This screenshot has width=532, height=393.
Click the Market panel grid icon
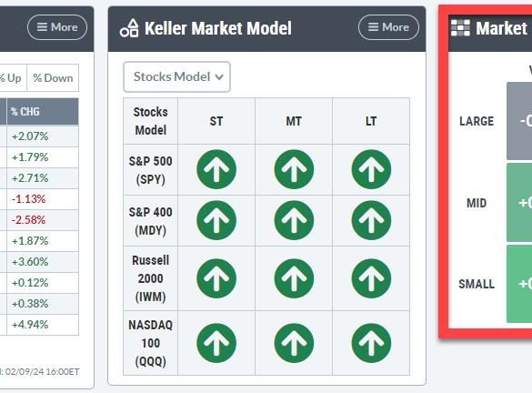[460, 28]
